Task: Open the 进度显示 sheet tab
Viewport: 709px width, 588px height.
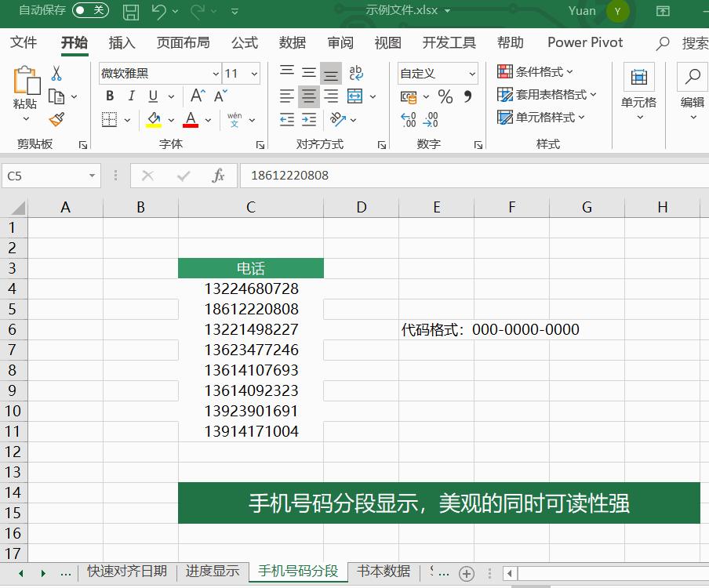Action: point(213,572)
